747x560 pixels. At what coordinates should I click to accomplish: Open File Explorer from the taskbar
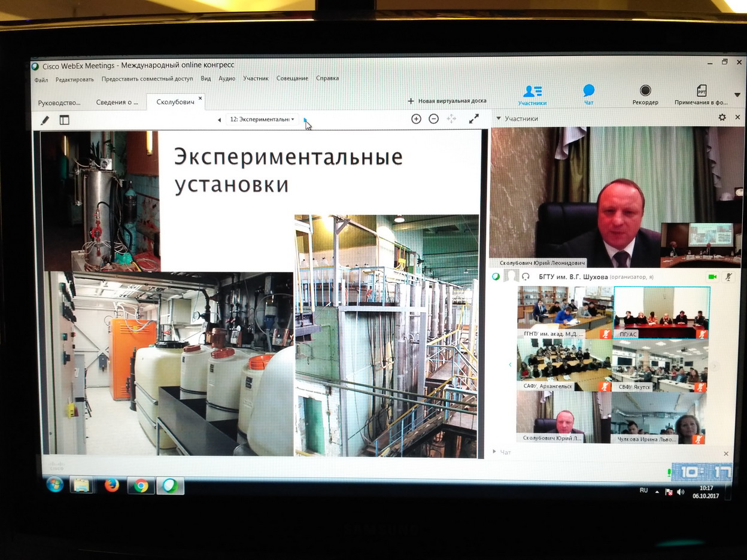pyautogui.click(x=82, y=484)
